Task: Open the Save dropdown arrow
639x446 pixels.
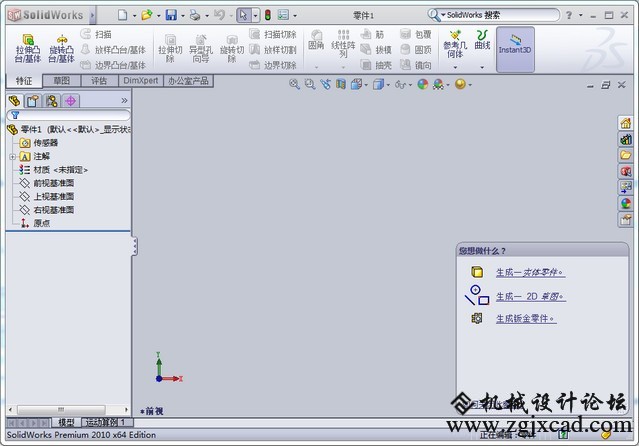Action: tap(183, 16)
